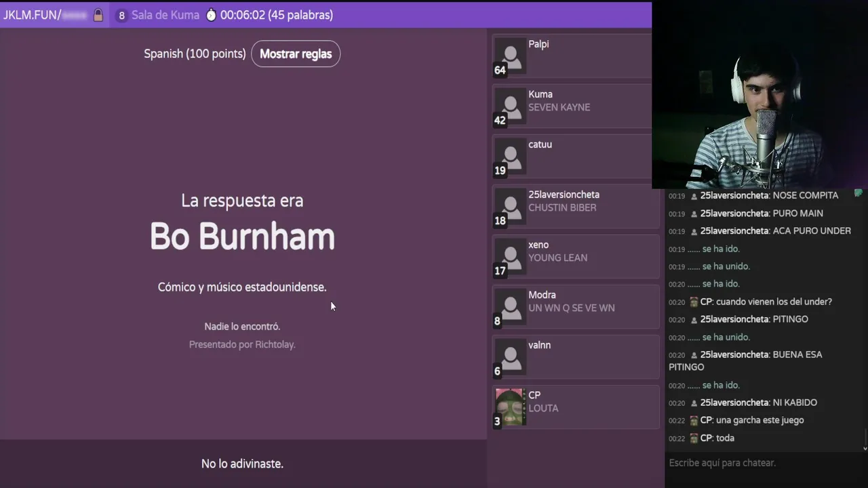This screenshot has height=488, width=868.
Task: Click the Spanish (100 points) label
Action: coord(195,54)
